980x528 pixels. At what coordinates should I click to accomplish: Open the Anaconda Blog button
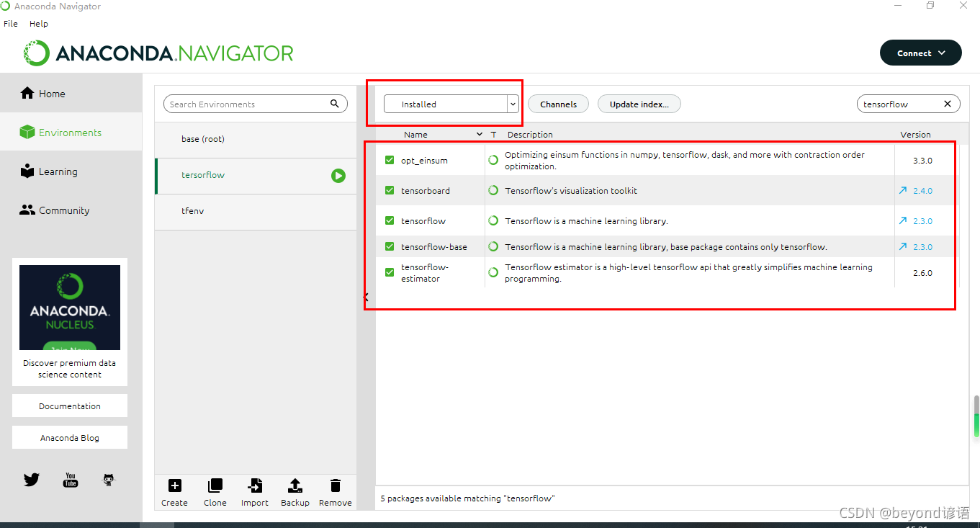[x=70, y=437]
